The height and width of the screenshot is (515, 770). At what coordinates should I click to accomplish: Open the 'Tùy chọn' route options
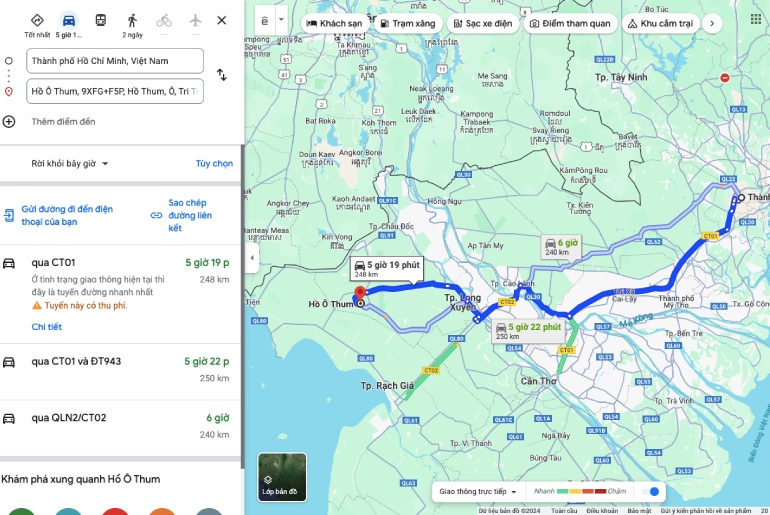(214, 163)
